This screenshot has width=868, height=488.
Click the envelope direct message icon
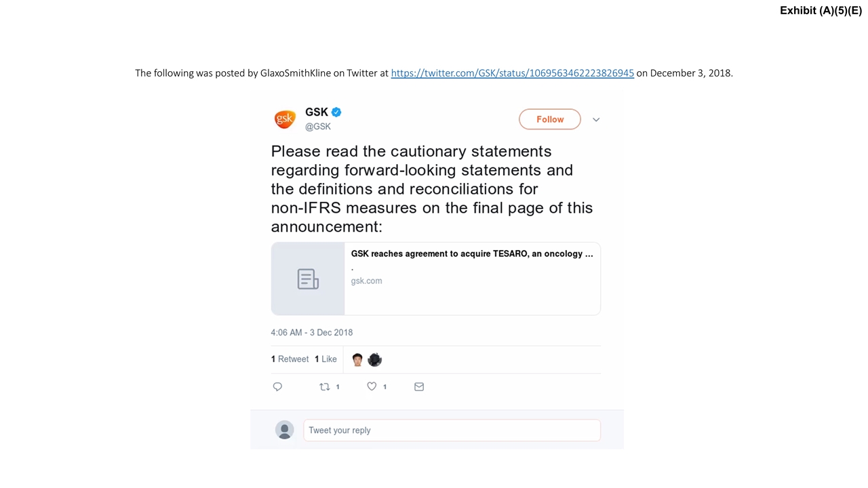click(x=419, y=386)
